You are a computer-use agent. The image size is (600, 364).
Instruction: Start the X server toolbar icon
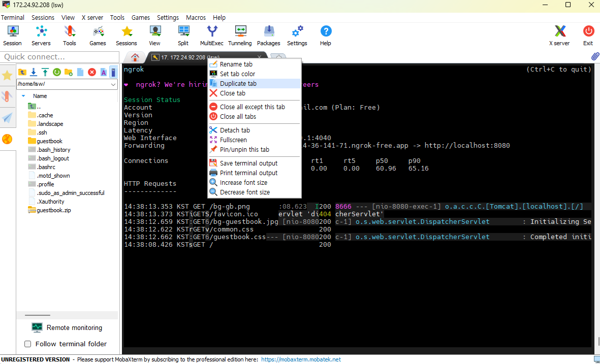pos(559,36)
